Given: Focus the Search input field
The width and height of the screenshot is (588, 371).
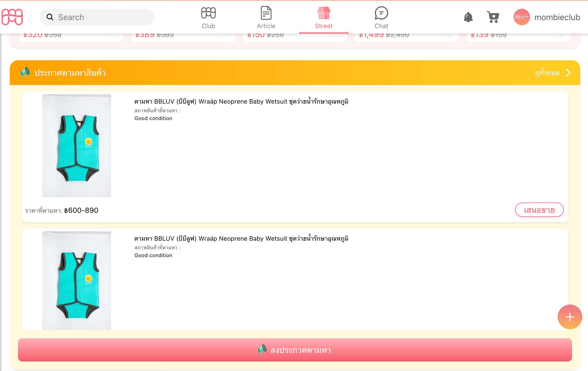Looking at the screenshot, I should 97,17.
